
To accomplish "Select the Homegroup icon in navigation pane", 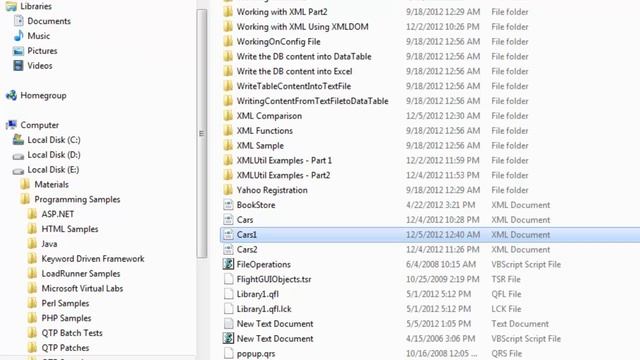I will (x=11, y=96).
